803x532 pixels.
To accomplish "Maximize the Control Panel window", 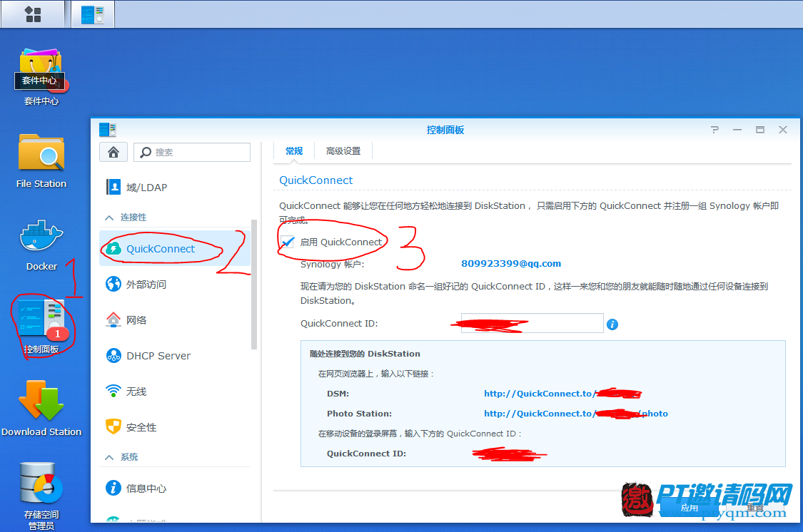I will (760, 130).
